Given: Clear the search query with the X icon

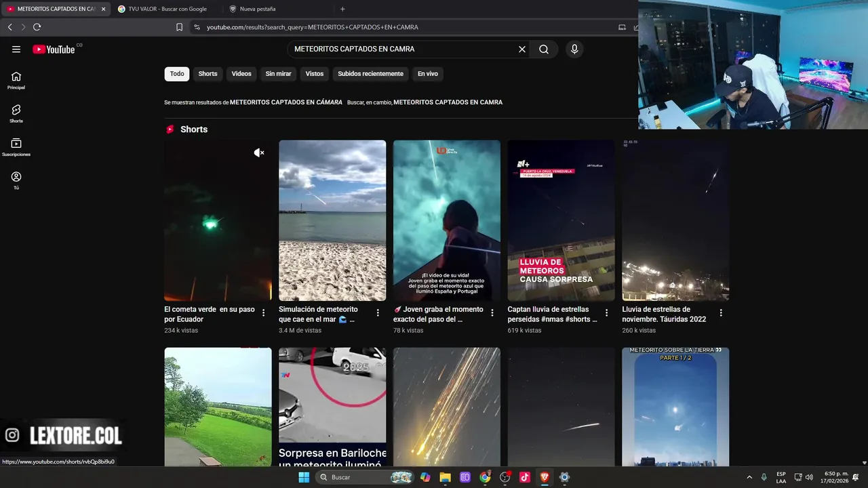Looking at the screenshot, I should [522, 49].
